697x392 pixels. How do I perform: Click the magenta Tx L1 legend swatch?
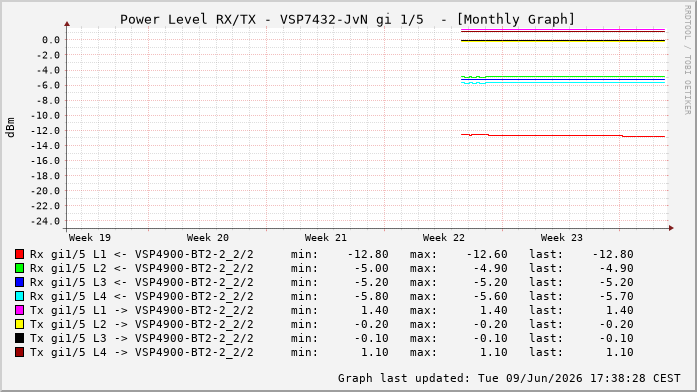tap(19, 310)
